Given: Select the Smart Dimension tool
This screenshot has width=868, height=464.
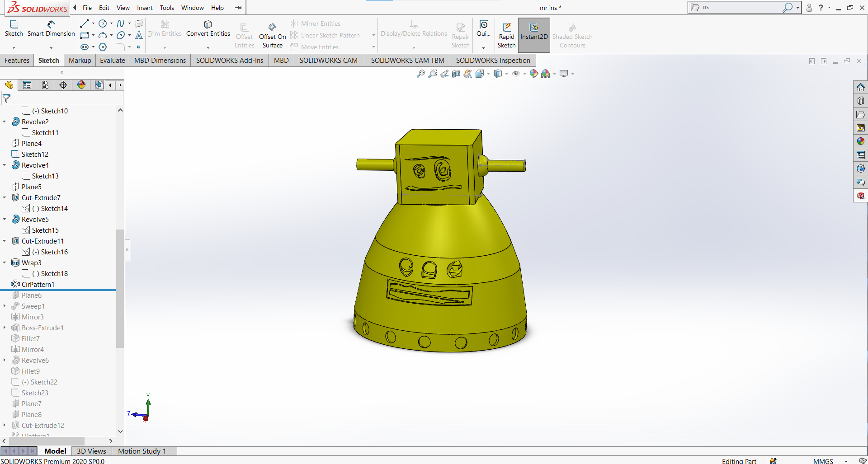Looking at the screenshot, I should tap(51, 28).
